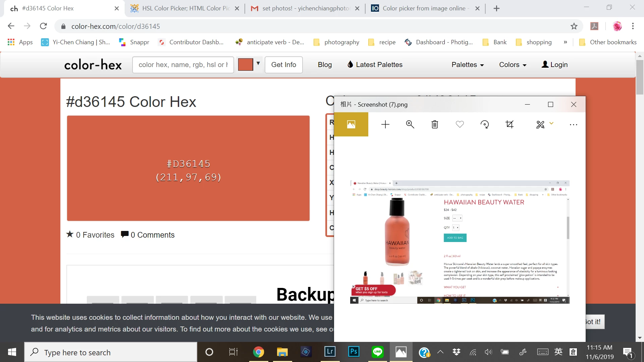644x362 pixels.
Task: Open the Colors dropdown menu
Action: pos(513,65)
